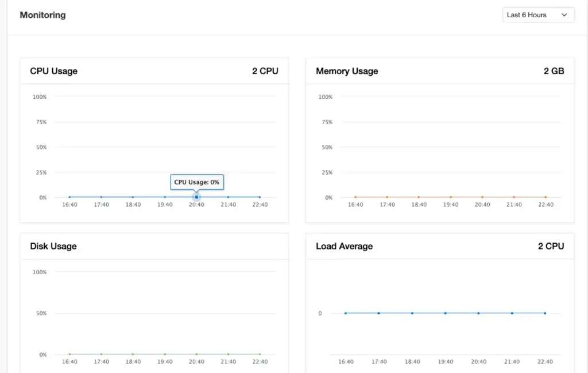The width and height of the screenshot is (588, 373).
Task: Click the Monitoring page heading
Action: point(42,15)
